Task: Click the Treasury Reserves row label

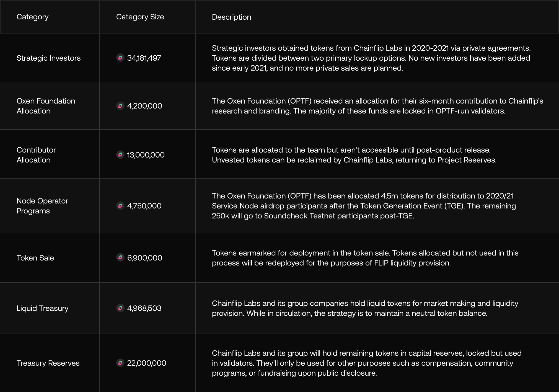Action: tap(48, 363)
